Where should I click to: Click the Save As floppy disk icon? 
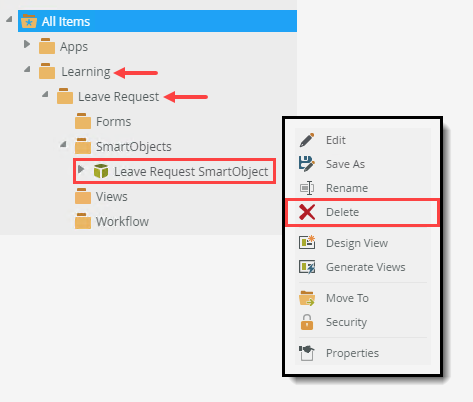(x=307, y=164)
